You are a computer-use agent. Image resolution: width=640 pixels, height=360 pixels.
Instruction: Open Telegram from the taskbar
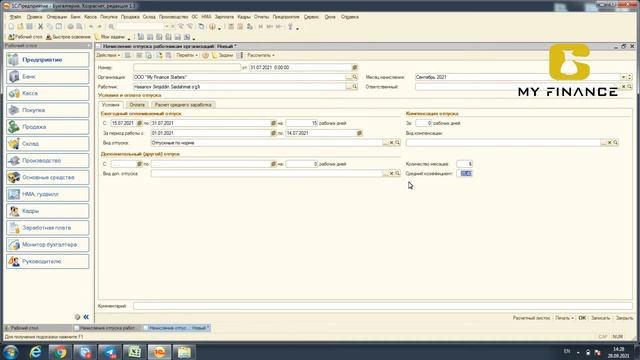click(x=110, y=352)
